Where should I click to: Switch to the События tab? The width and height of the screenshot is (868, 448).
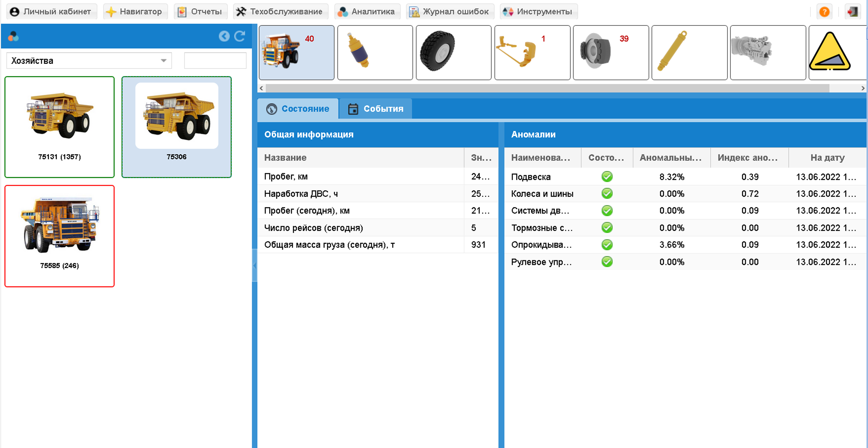[375, 109]
